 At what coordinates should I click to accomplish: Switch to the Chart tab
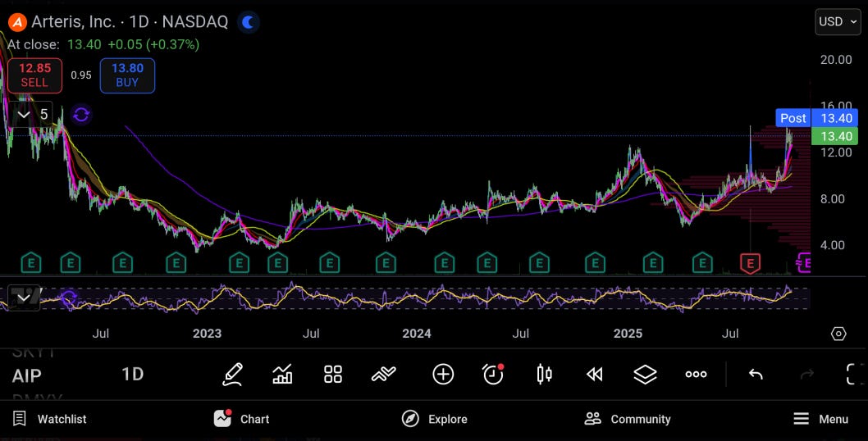tap(242, 419)
